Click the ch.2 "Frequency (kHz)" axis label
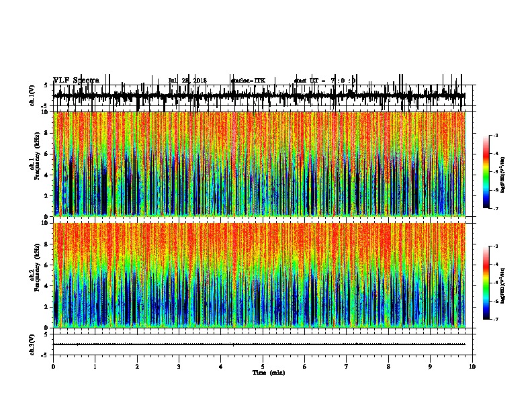Screen dimensions: 532x411 (x=37, y=267)
